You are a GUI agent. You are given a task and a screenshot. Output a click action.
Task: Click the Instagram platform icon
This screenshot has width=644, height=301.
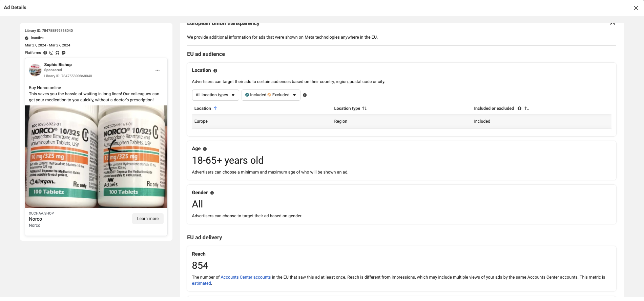pyautogui.click(x=51, y=53)
